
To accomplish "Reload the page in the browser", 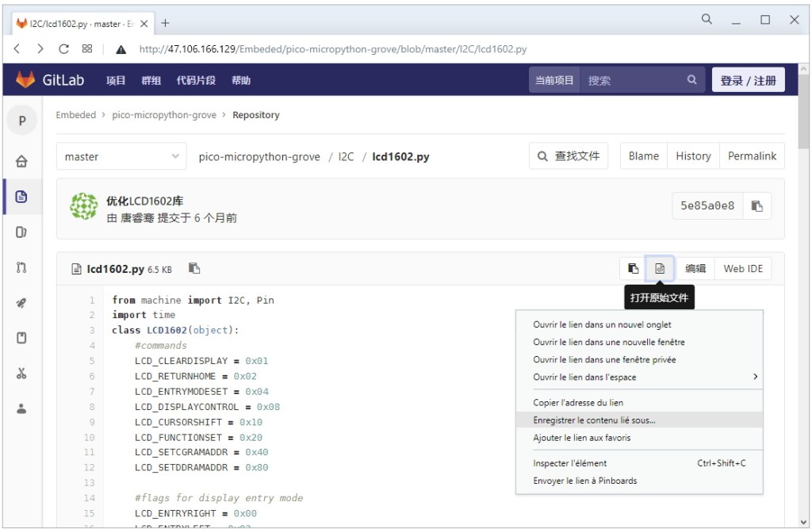I will (x=63, y=48).
